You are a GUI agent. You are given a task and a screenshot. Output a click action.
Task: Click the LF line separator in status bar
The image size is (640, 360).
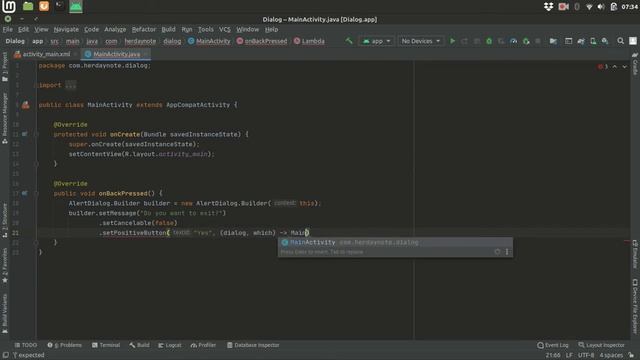coord(569,355)
